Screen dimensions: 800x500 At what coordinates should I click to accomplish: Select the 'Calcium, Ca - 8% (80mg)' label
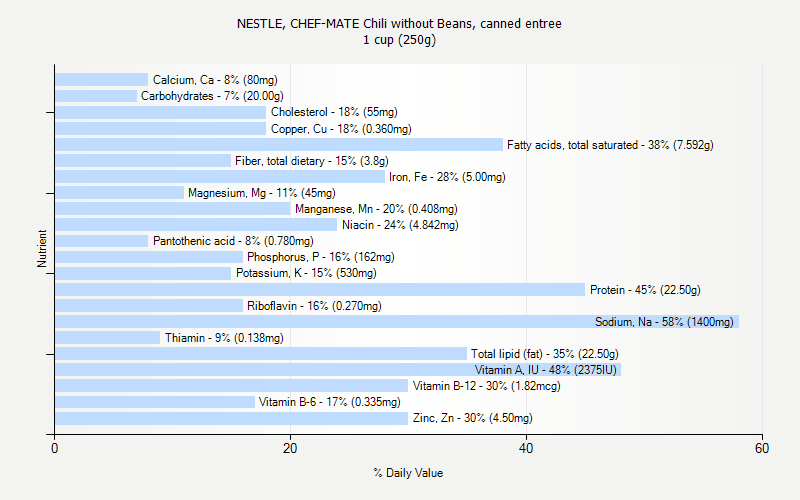pos(215,80)
